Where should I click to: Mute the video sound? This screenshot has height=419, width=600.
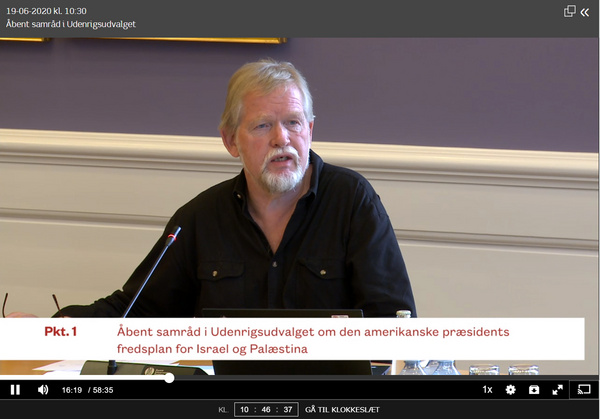[x=43, y=390]
